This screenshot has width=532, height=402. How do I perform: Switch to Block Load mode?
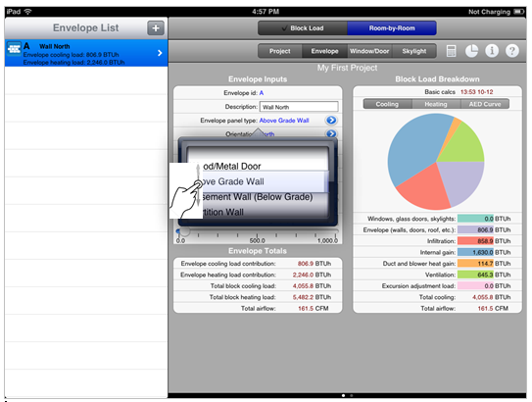point(303,28)
